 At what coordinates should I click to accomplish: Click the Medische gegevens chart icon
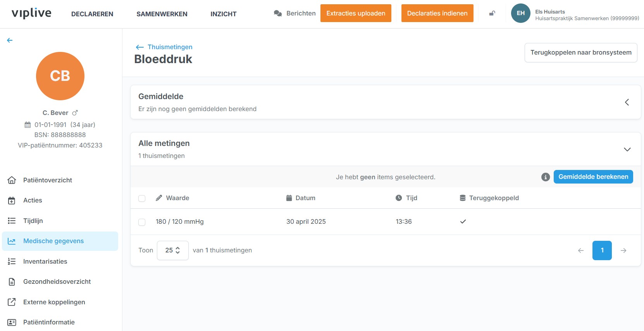click(12, 241)
